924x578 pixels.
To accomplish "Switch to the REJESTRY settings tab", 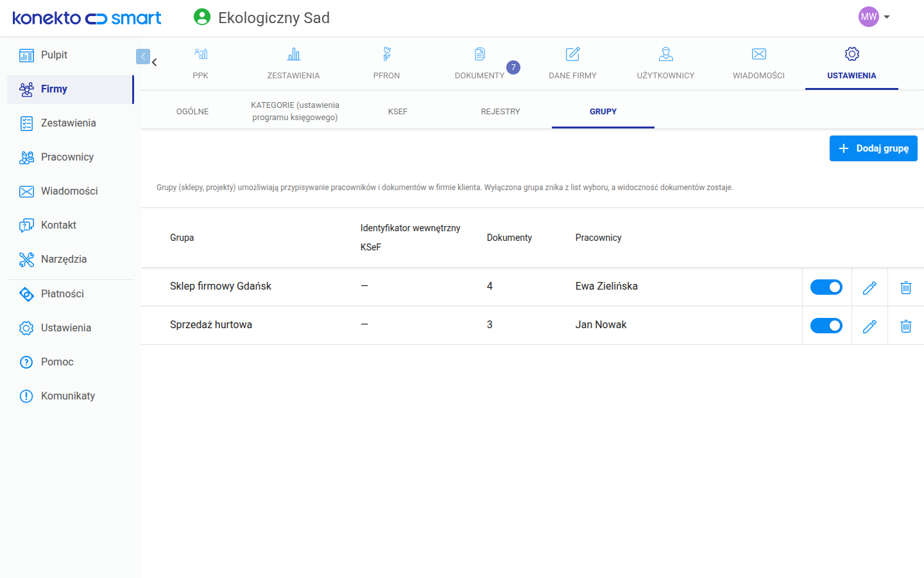I will 501,111.
